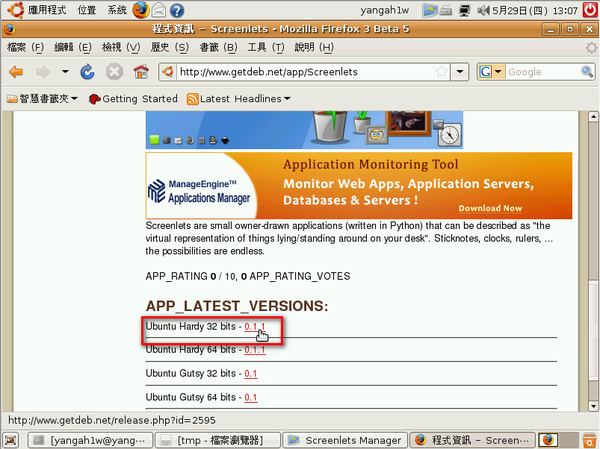Go to the Home page
Image resolution: width=600 pixels, height=449 pixels.
coord(141,72)
